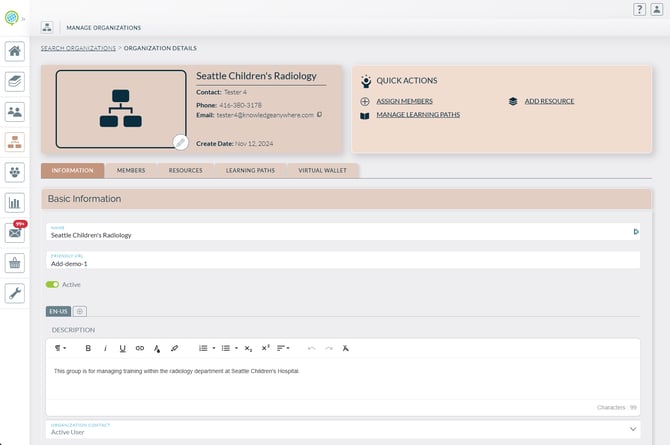This screenshot has width=670, height=445.
Task: Open the messages envelope icon
Action: (15, 233)
